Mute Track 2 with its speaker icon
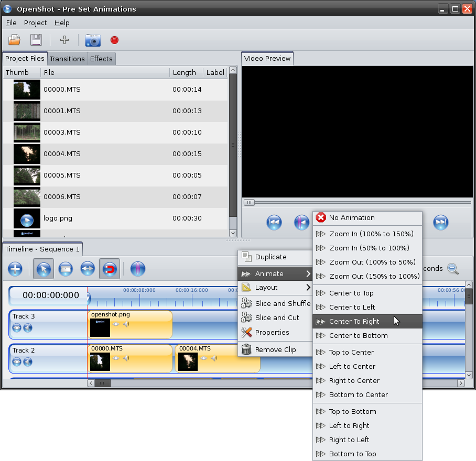Viewport: 476px width, 461px height. 28,361
